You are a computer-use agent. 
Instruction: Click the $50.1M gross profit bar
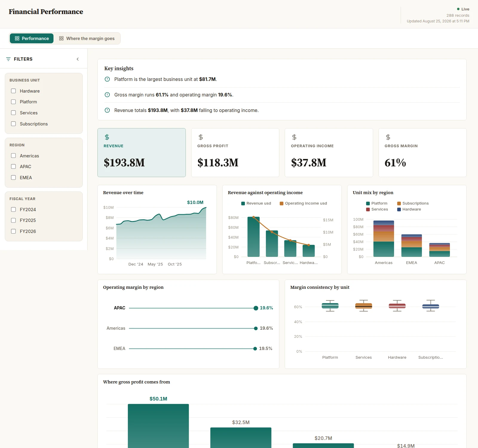(x=158, y=426)
